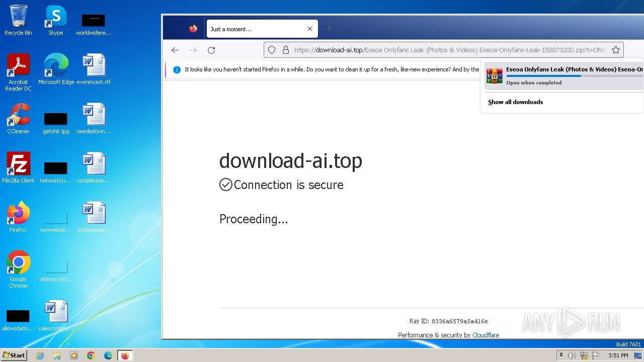Click the info icon in notification bar

click(x=177, y=69)
